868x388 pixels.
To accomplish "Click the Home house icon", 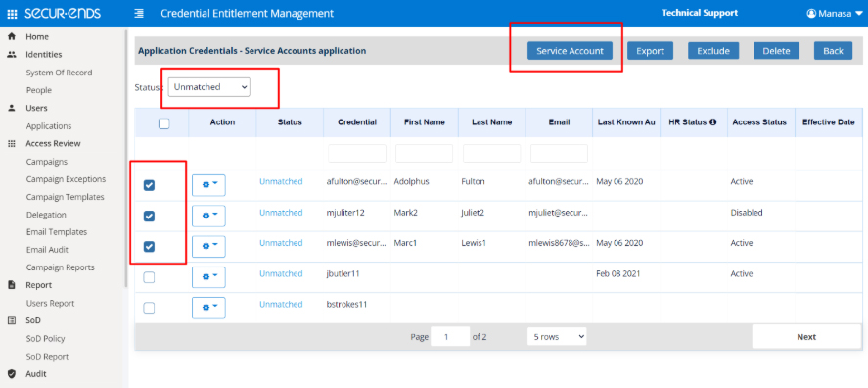I will 11,36.
